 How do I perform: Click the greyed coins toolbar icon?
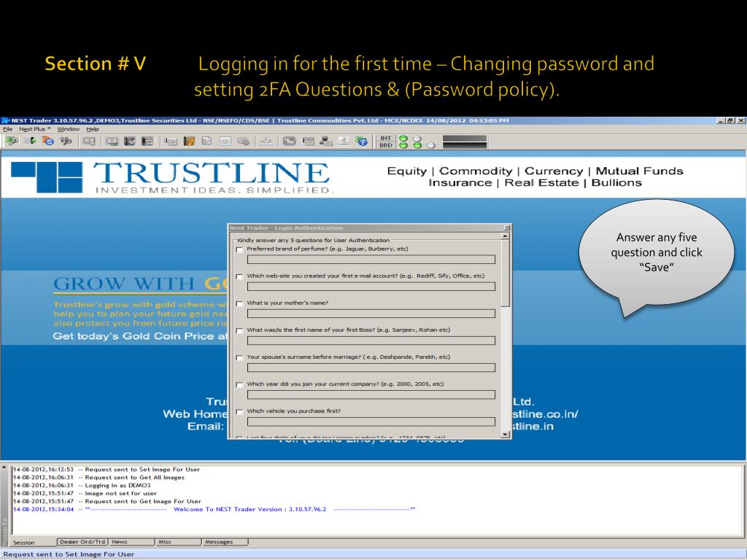pyautogui.click(x=244, y=141)
